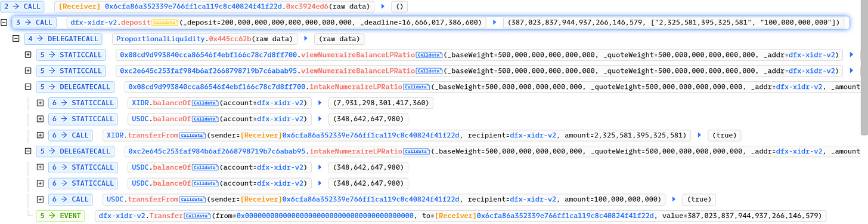
Task: Toggle Calldata badge on 0xc2e645 intakeNumeraireLPRatio
Action: [417, 151]
